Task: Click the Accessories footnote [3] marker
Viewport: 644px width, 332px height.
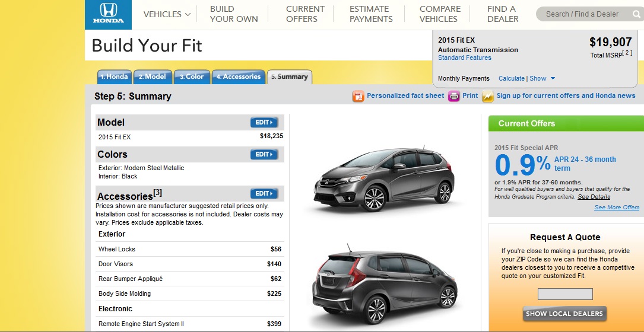Action: coord(158,192)
